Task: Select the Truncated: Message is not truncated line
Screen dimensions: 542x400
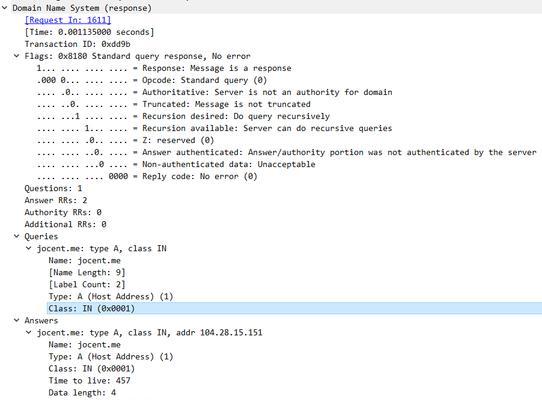Action: point(174,104)
